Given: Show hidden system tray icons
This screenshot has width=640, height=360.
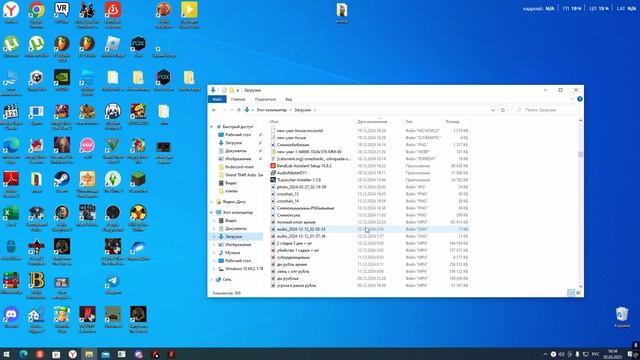Looking at the screenshot, I should tap(545, 354).
